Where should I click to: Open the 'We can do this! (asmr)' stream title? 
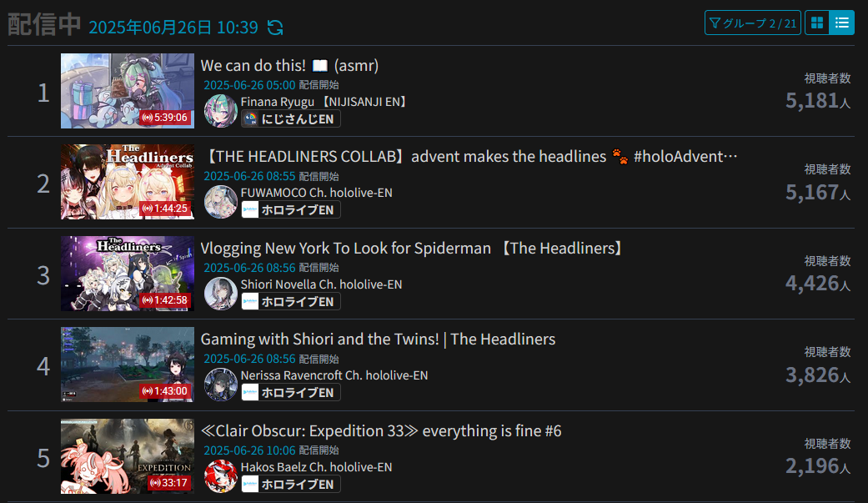(289, 65)
